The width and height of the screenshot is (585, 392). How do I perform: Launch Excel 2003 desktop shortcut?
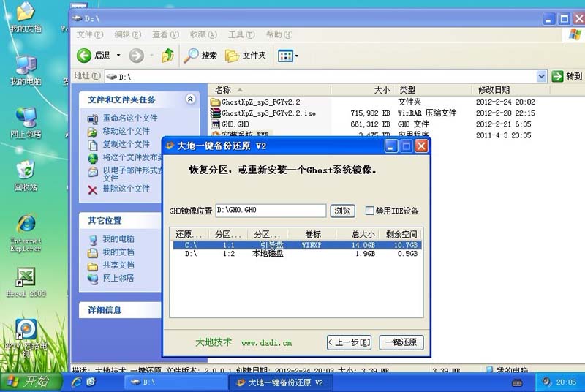[x=26, y=282]
